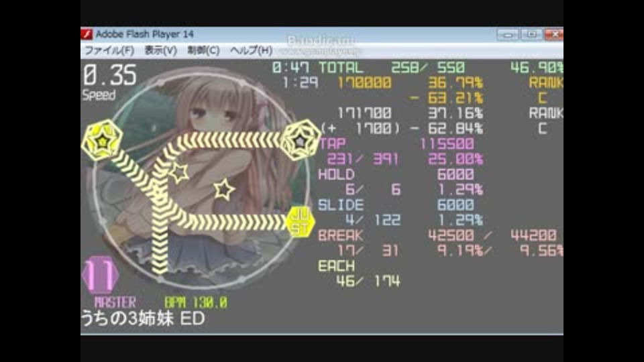Click the TAP label
Image resolution: width=644 pixels, height=362 pixels.
332,143
